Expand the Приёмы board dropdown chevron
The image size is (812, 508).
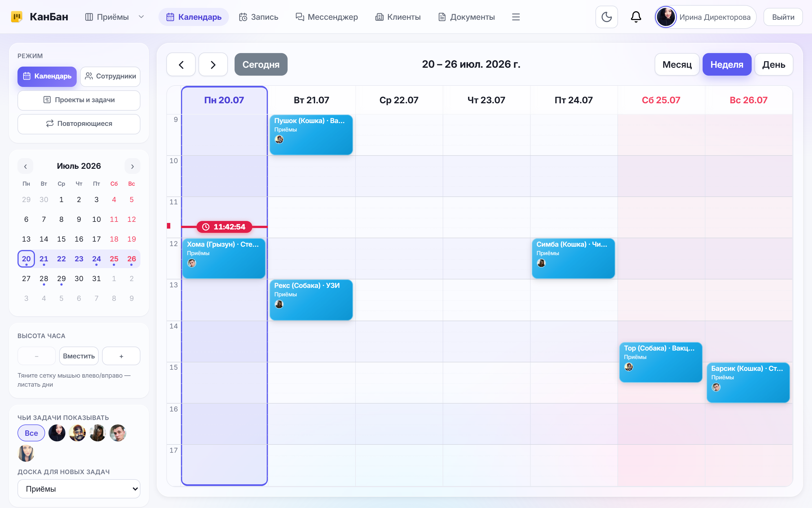pyautogui.click(x=141, y=17)
